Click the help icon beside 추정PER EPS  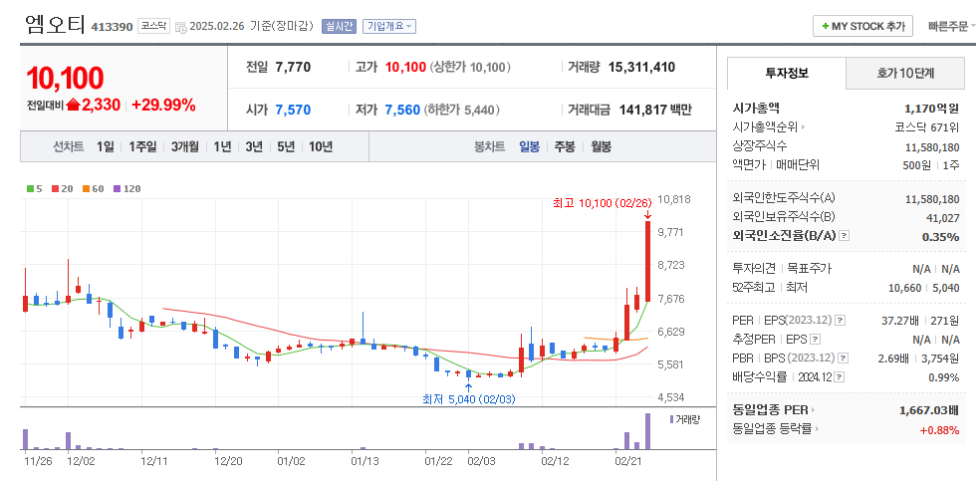(x=815, y=340)
